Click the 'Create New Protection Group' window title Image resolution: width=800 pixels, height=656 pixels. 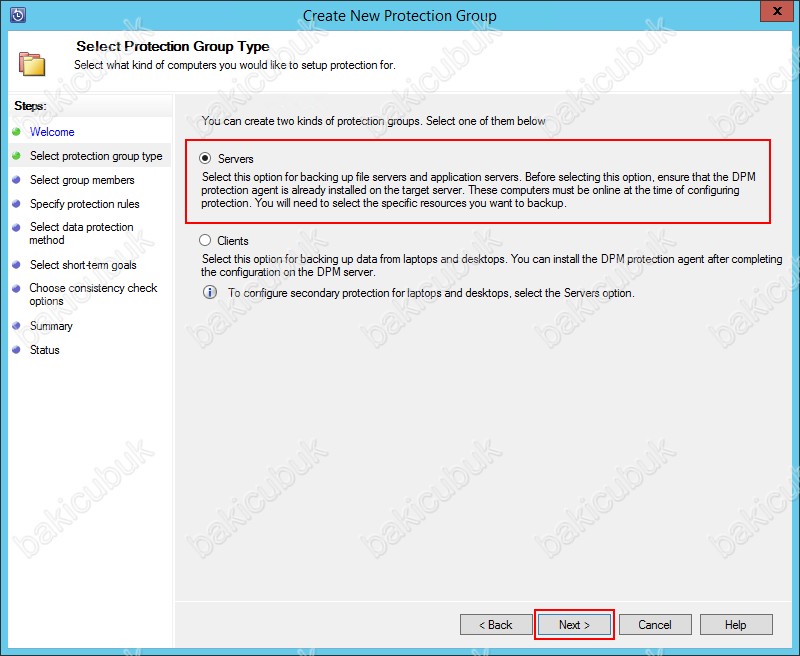click(399, 15)
